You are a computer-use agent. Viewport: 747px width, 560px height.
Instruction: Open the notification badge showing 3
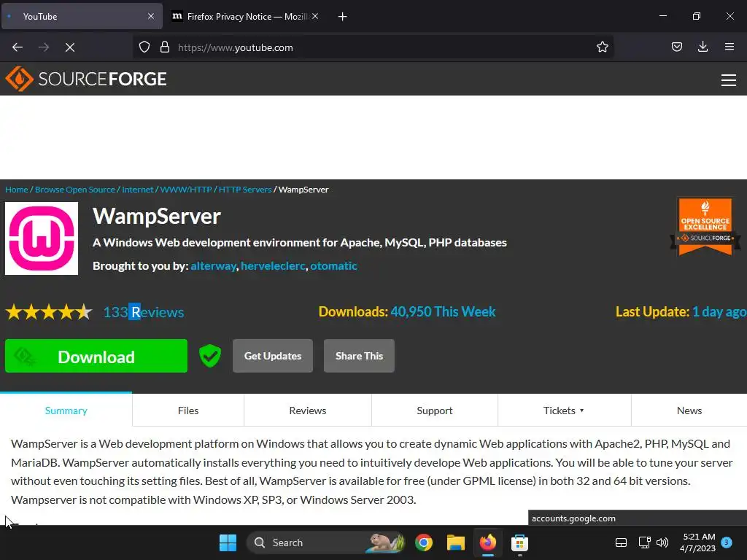727,542
